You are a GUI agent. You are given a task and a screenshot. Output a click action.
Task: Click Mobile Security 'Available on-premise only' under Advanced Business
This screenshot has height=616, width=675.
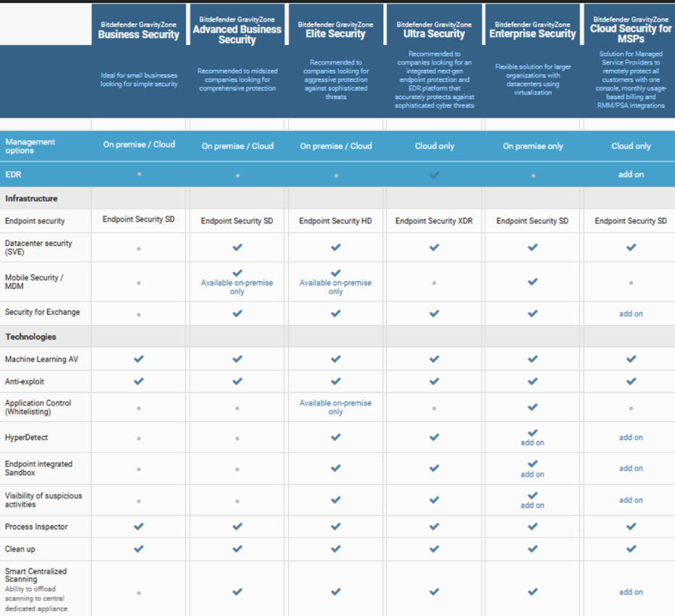point(238,287)
